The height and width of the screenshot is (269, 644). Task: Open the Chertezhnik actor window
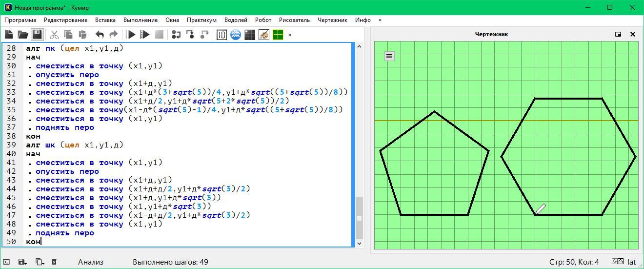coord(278,35)
